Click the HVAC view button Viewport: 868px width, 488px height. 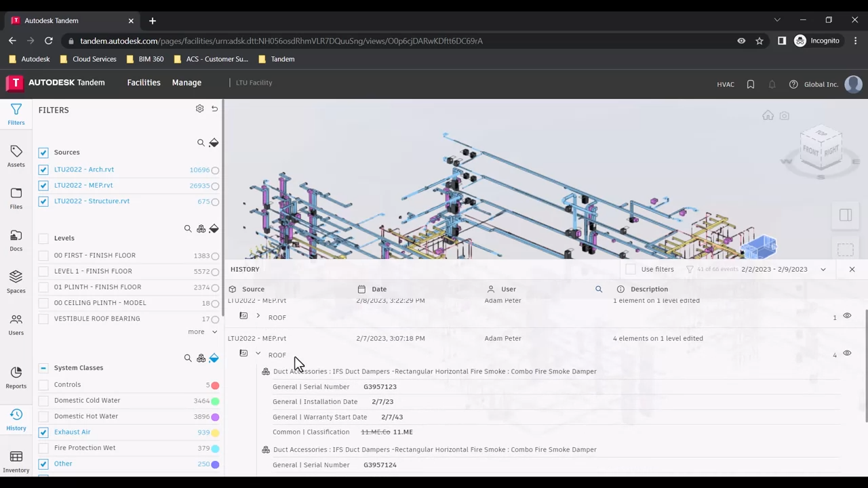point(725,85)
